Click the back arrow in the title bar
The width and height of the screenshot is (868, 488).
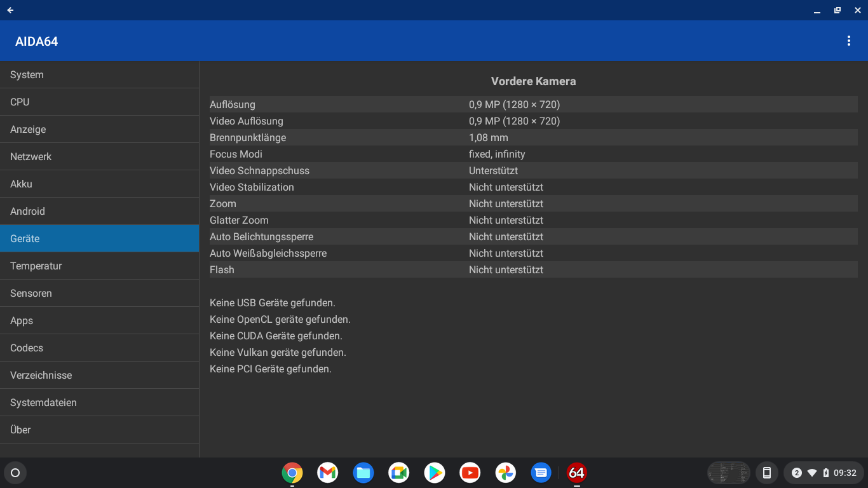(x=10, y=10)
